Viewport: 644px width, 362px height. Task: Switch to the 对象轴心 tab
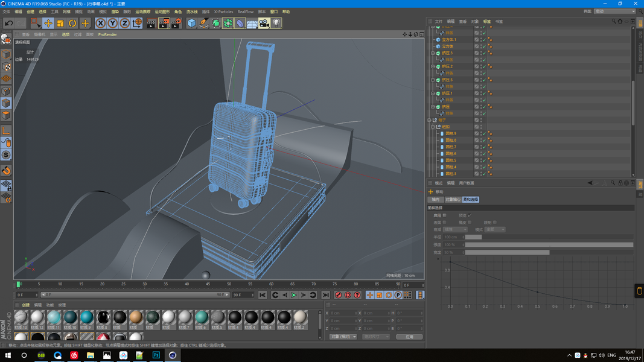[x=453, y=200]
